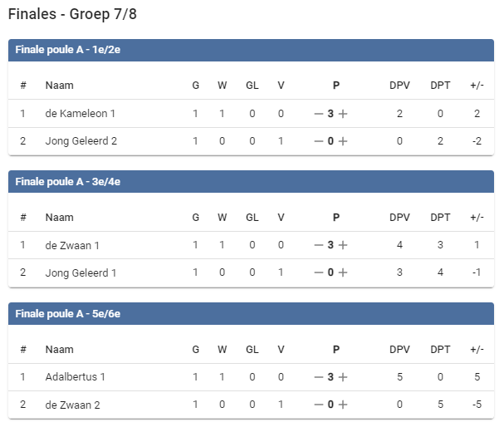Image resolution: width=504 pixels, height=427 pixels.
Task: Increase points for de Kameleon 1
Action: [343, 114]
